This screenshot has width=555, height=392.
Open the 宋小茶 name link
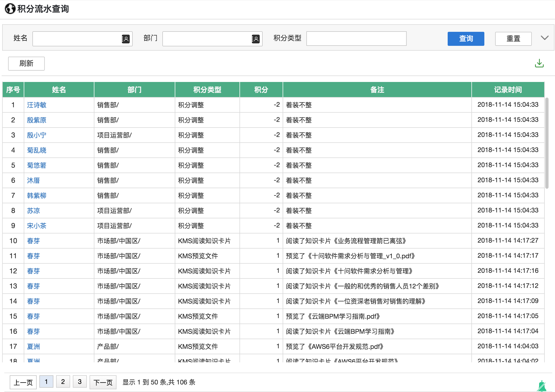coord(37,226)
